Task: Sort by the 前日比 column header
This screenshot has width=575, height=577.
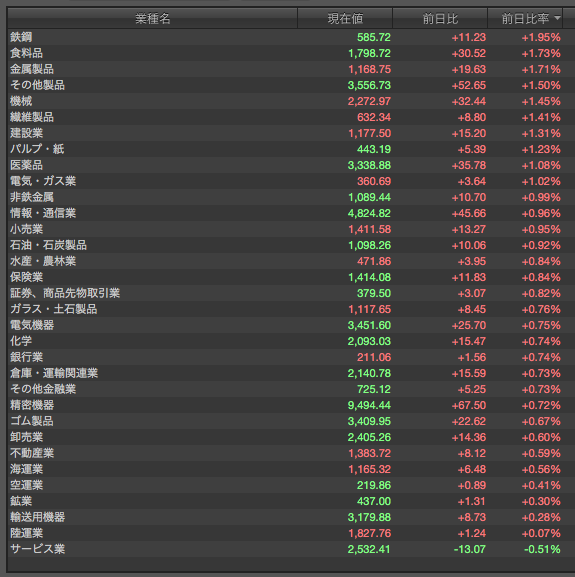Action: 440,18
